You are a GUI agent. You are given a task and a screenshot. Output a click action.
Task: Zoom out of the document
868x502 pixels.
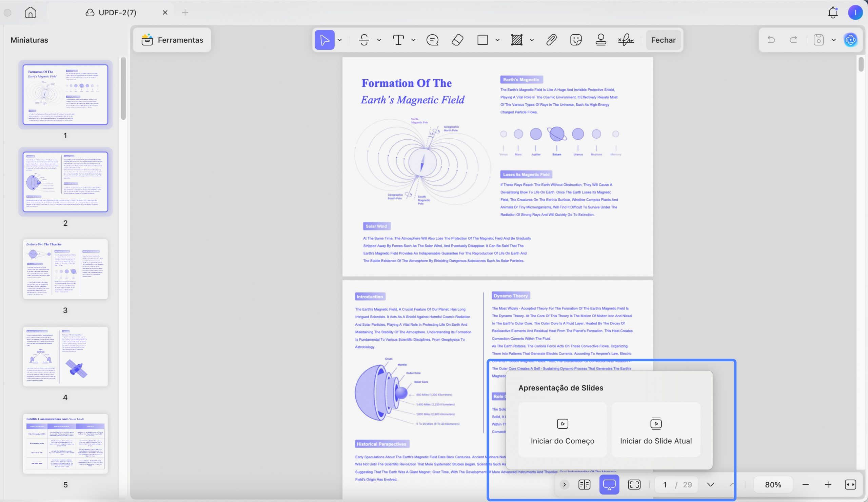(x=805, y=484)
